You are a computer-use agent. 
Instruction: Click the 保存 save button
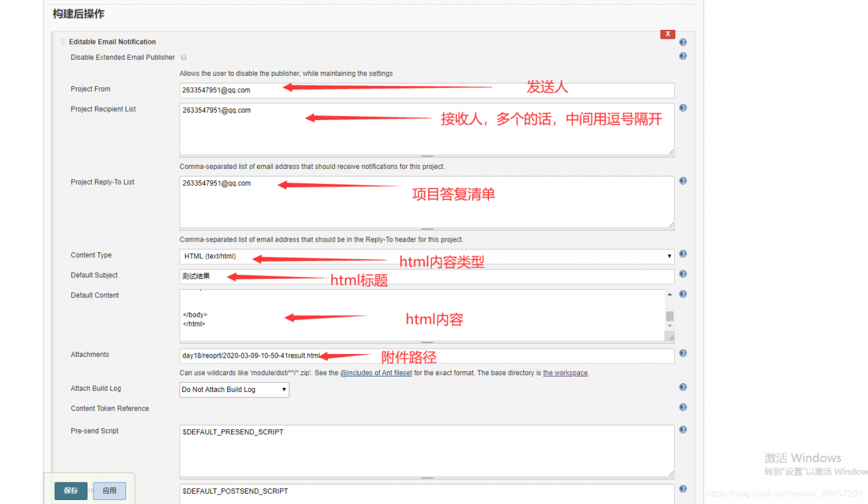(x=71, y=490)
